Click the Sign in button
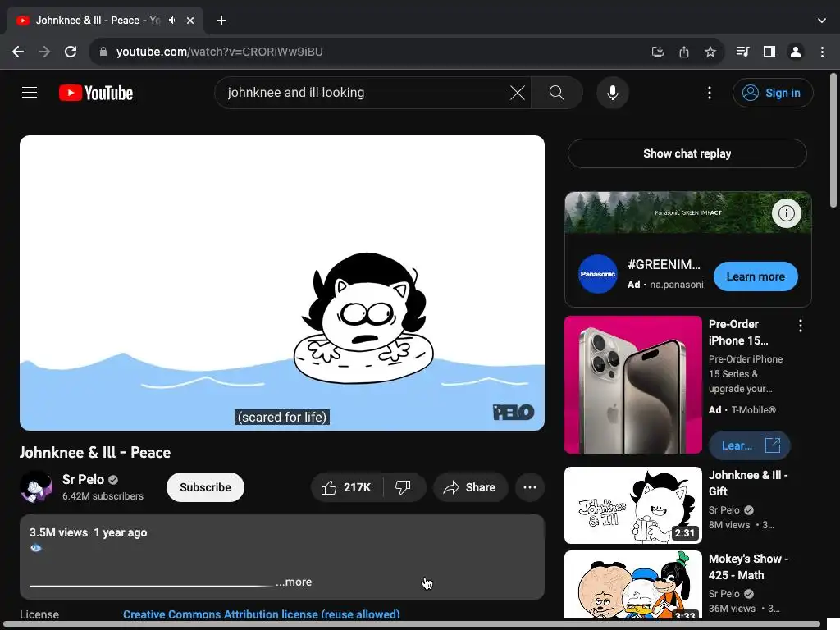 (773, 93)
